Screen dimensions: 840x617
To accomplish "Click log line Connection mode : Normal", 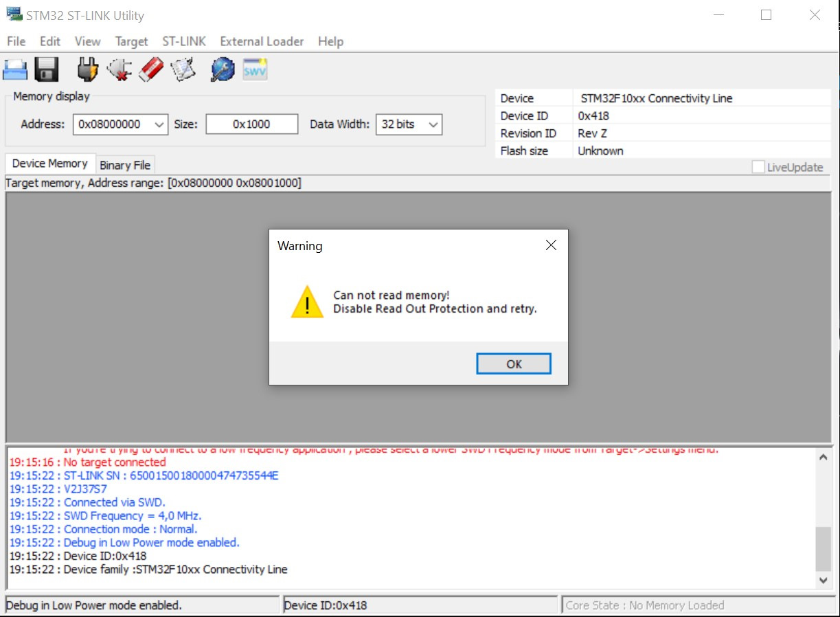I will coord(103,529).
